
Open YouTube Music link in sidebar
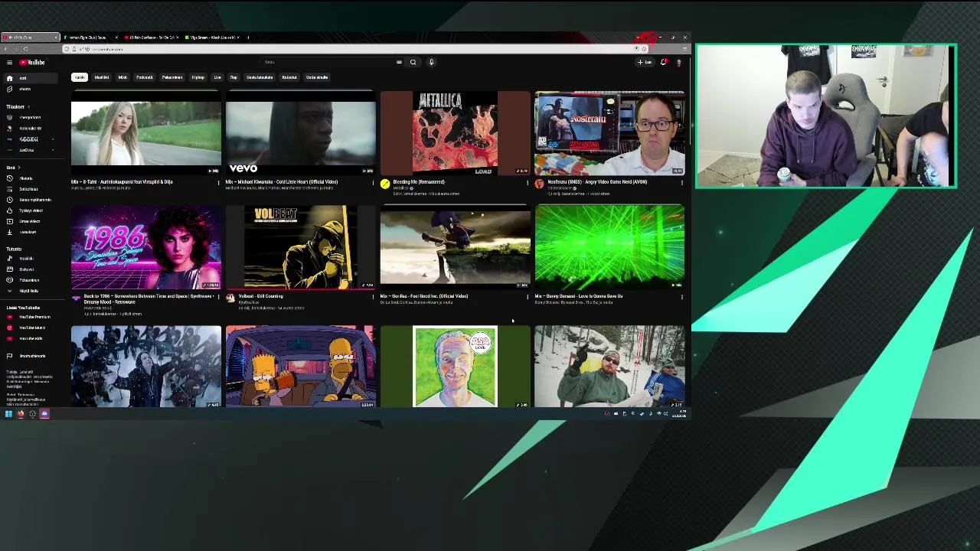[x=31, y=328]
